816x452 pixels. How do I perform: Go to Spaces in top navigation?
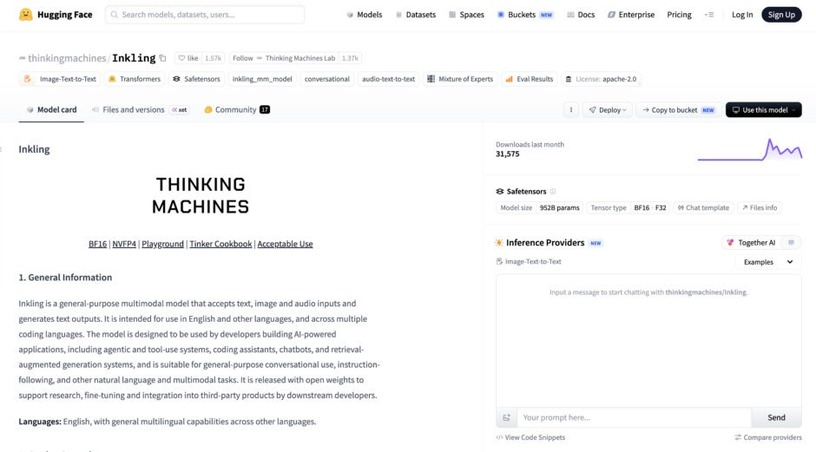(467, 15)
